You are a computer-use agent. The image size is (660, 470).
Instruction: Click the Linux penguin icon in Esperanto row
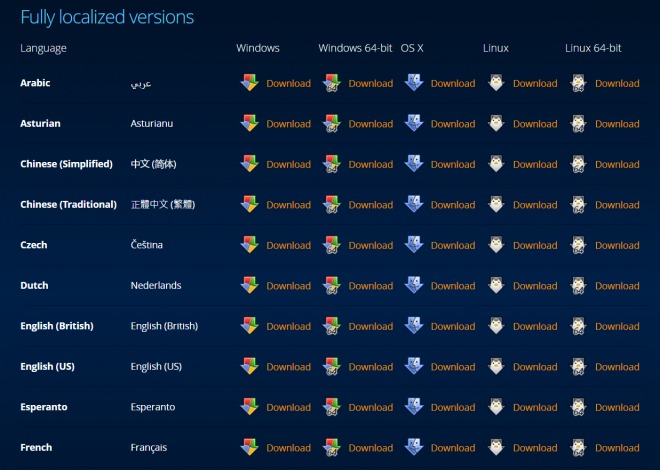pyautogui.click(x=496, y=407)
